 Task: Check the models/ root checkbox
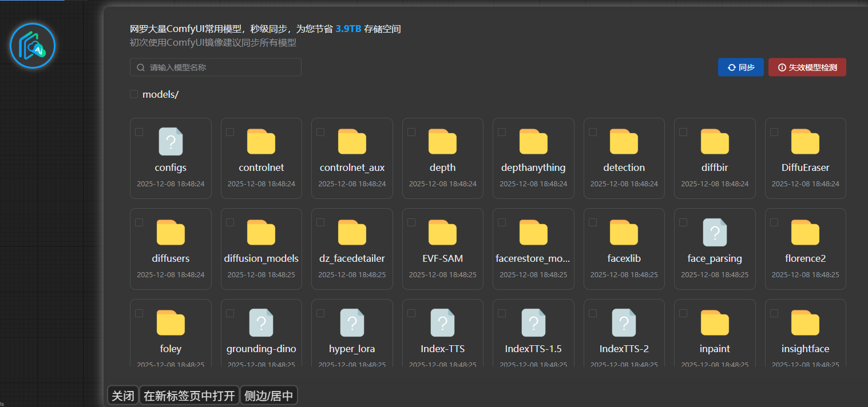tap(133, 94)
